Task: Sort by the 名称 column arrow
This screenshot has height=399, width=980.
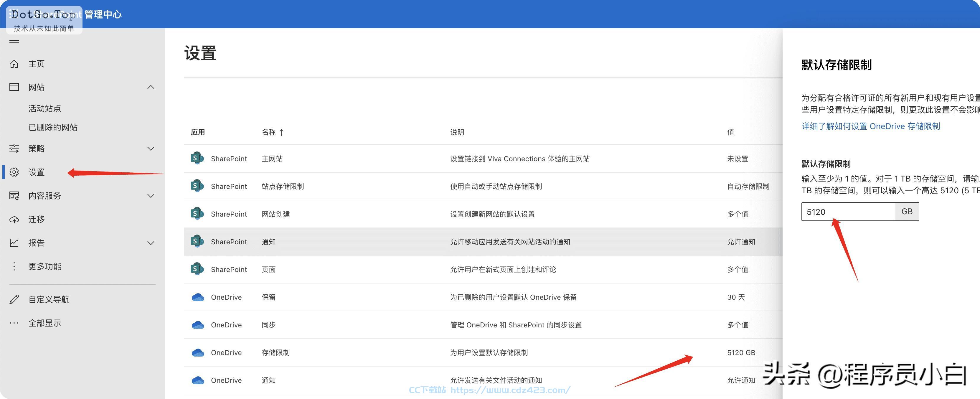Action: pyautogui.click(x=281, y=132)
